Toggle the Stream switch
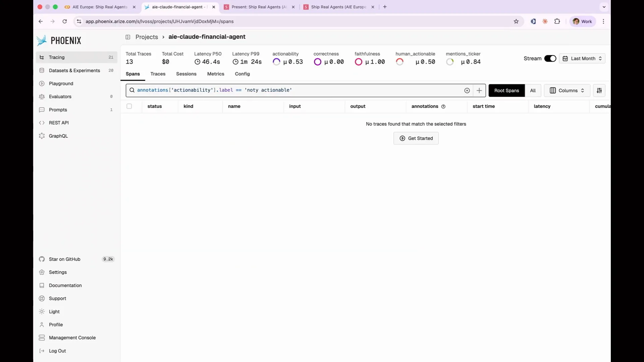 550,58
